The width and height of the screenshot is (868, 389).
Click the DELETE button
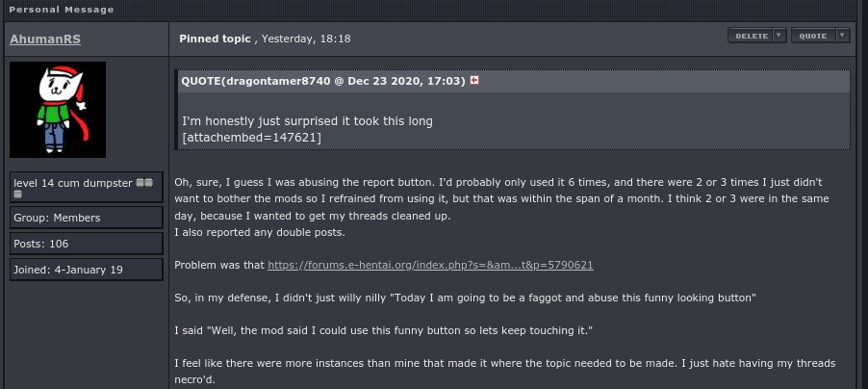pos(752,36)
